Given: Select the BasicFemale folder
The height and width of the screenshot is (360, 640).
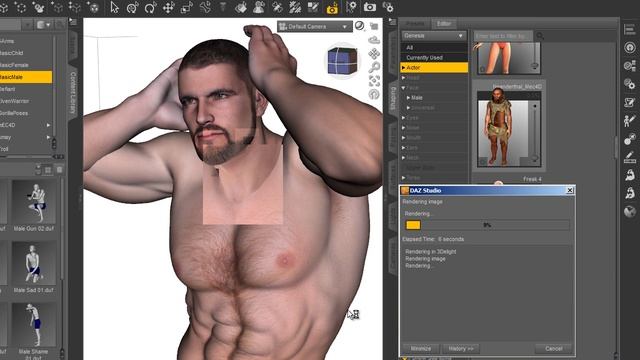Looking at the screenshot, I should [x=14, y=65].
